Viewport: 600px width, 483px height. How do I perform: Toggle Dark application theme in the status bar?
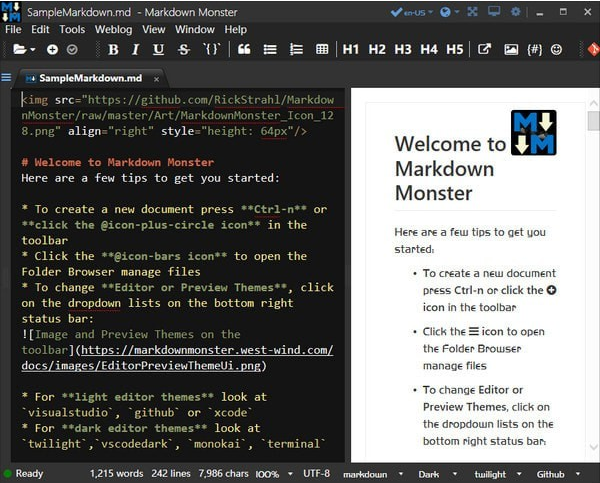coord(428,474)
